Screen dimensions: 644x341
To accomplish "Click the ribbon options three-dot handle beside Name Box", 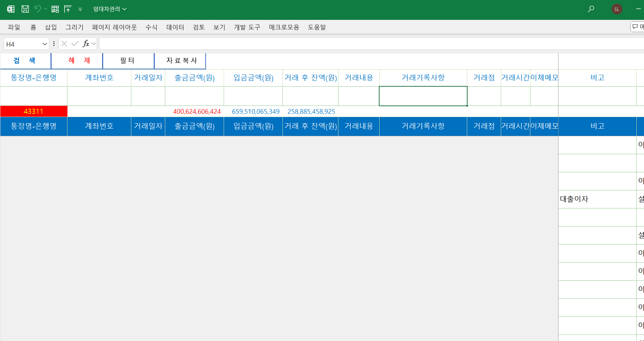I will coord(54,44).
